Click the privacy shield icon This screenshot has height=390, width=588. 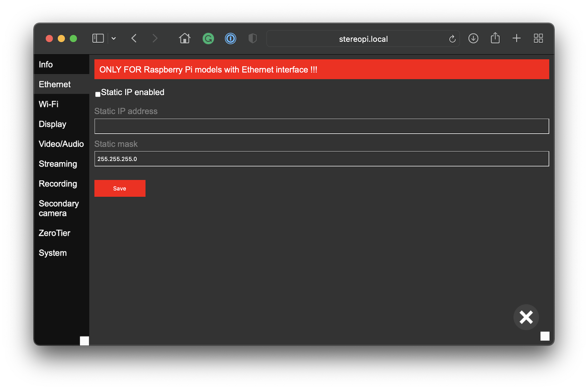pos(252,39)
